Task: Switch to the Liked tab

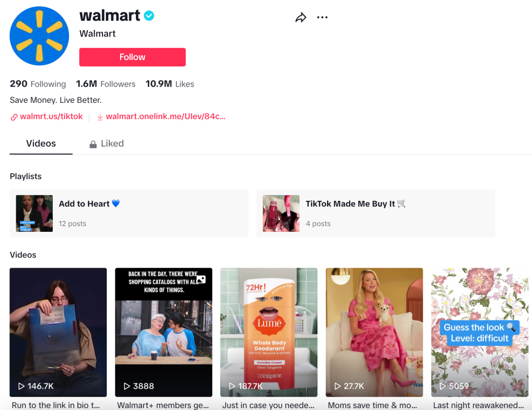Action: (x=106, y=143)
